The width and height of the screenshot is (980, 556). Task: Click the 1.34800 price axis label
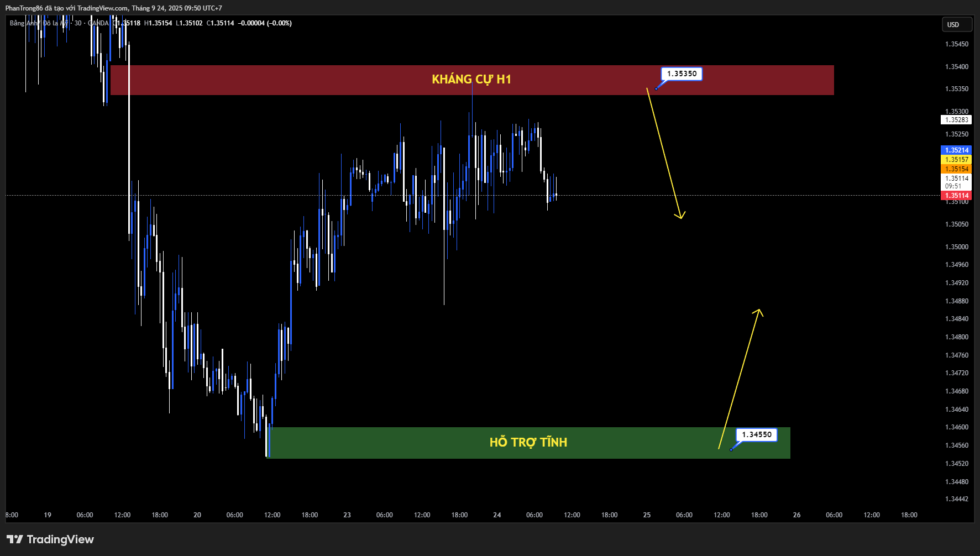pos(957,337)
